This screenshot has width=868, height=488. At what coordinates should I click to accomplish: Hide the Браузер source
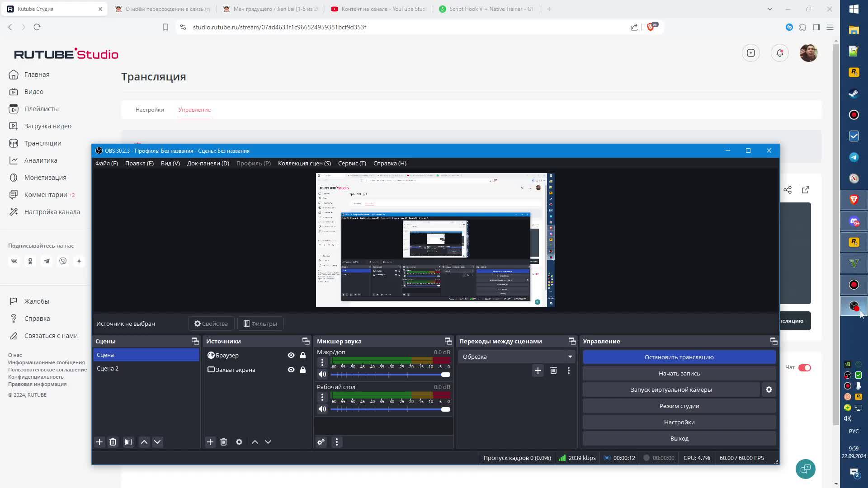[x=291, y=355]
